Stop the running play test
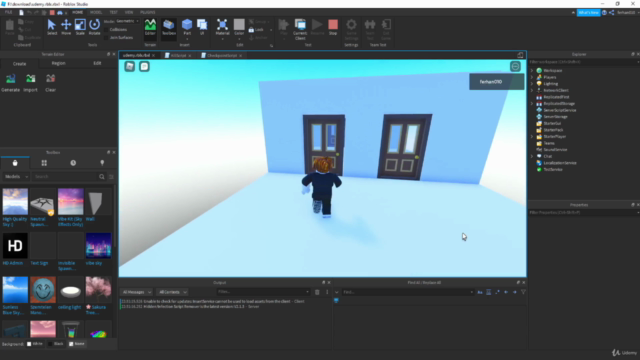Image resolution: width=640 pixels, height=360 pixels. tap(333, 27)
